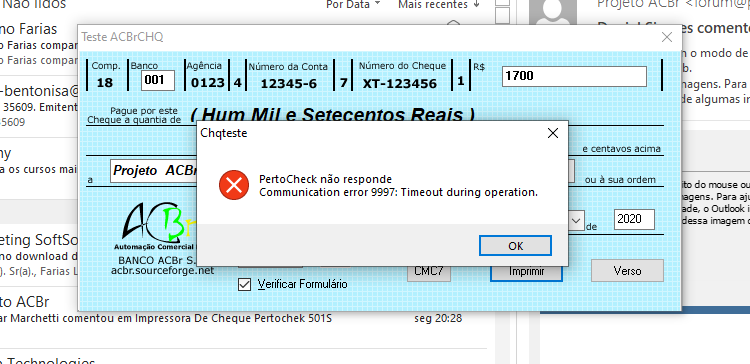Open the Por Data sort dropdown
Viewport: 750px width, 364px height.
click(353, 4)
